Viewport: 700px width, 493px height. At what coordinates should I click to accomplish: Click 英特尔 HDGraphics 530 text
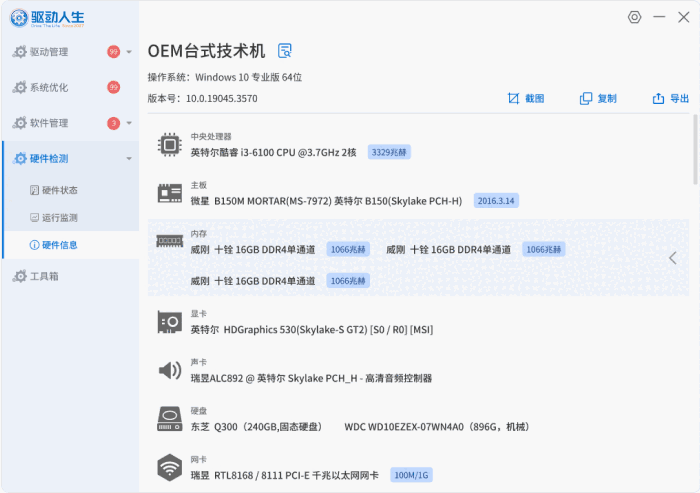point(312,330)
